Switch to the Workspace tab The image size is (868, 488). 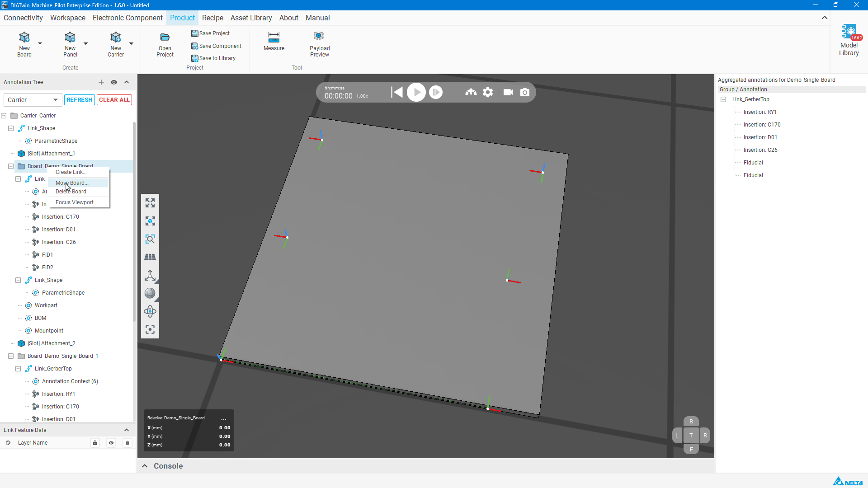68,18
